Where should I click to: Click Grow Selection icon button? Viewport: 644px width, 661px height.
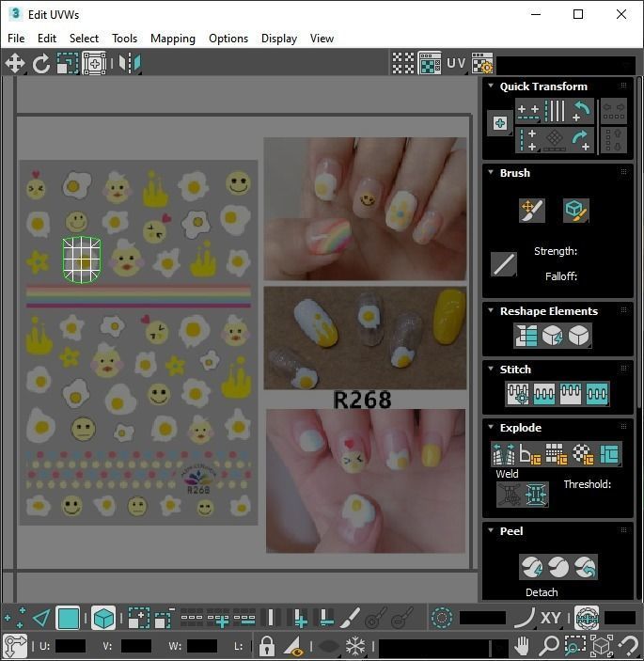138,619
